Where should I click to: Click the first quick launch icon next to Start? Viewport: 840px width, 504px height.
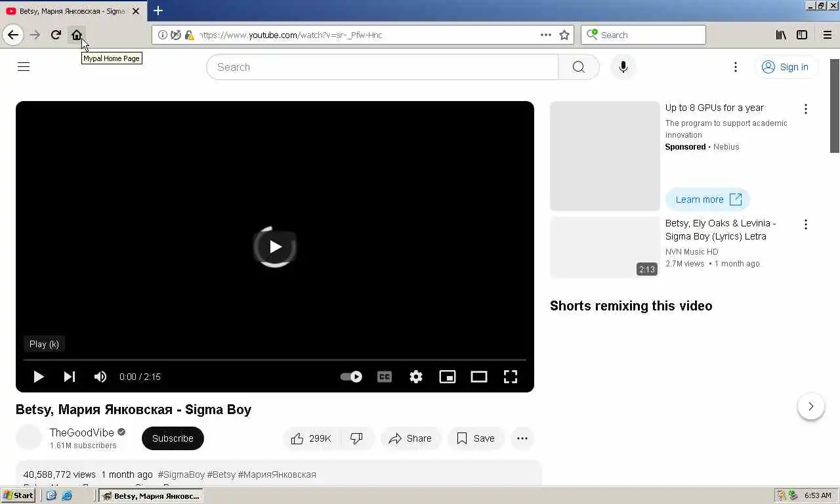click(x=51, y=495)
